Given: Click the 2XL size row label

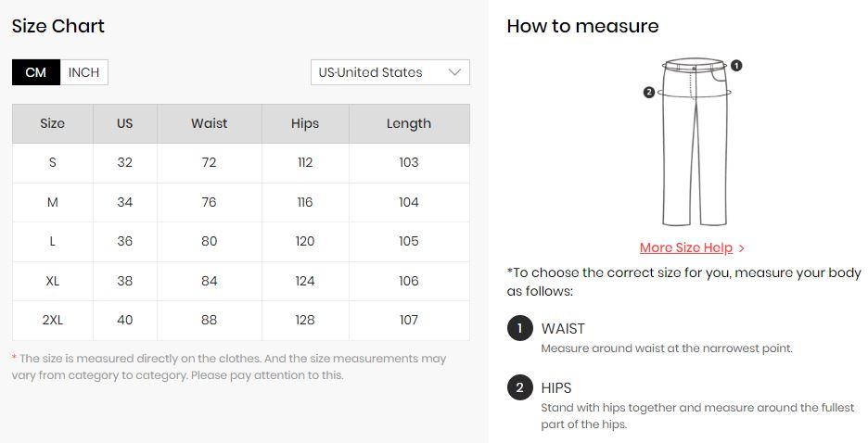Looking at the screenshot, I should pyautogui.click(x=53, y=321).
